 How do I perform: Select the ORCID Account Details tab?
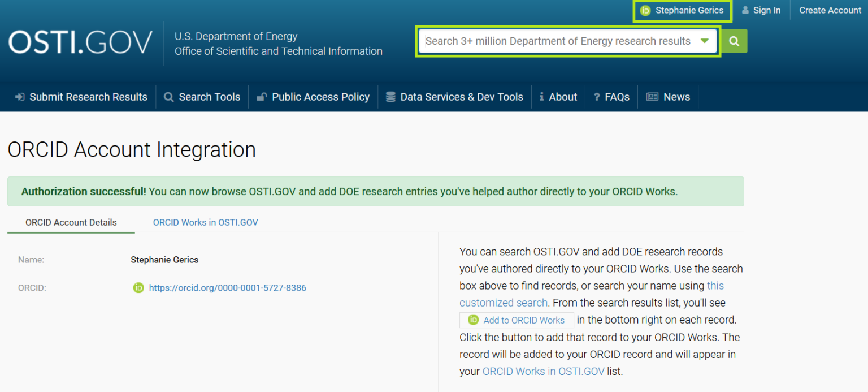click(71, 222)
